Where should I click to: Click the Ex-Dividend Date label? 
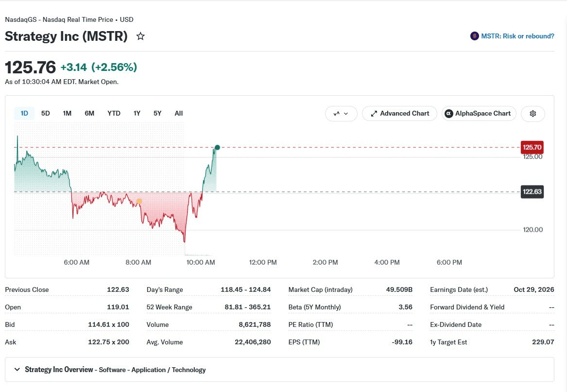tap(456, 324)
